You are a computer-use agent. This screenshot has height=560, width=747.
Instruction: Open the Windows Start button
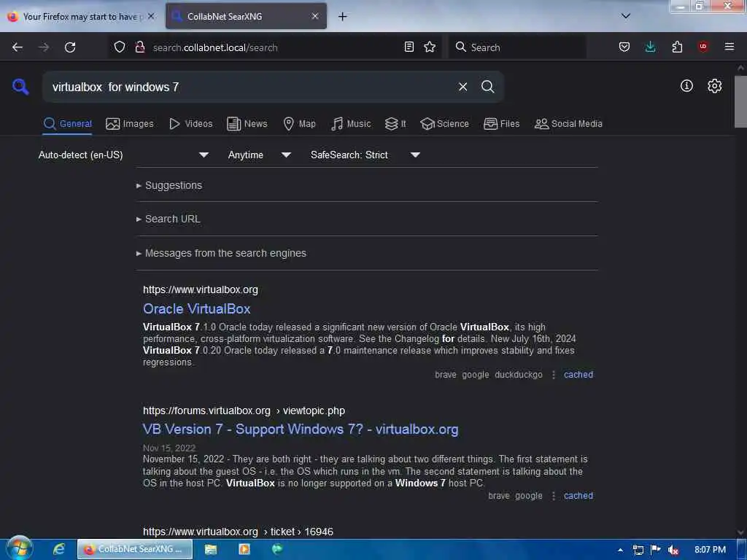(19, 548)
